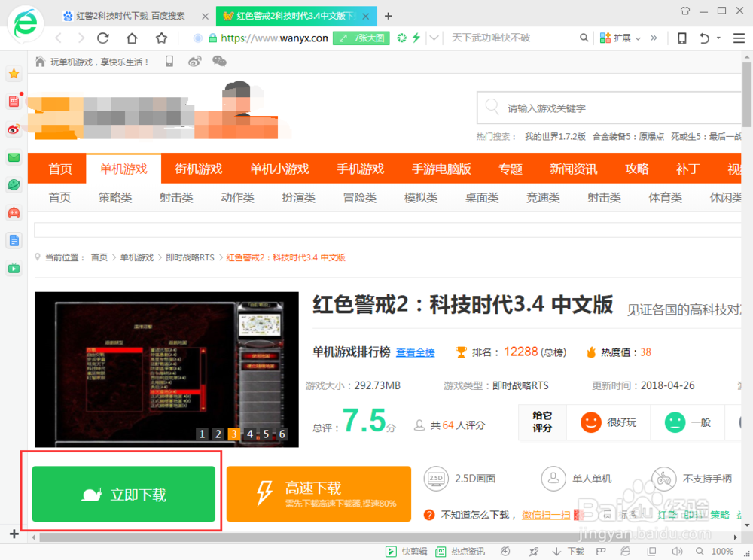Click the 微信扫一扫 link
This screenshot has height=560, width=753.
pos(545,515)
